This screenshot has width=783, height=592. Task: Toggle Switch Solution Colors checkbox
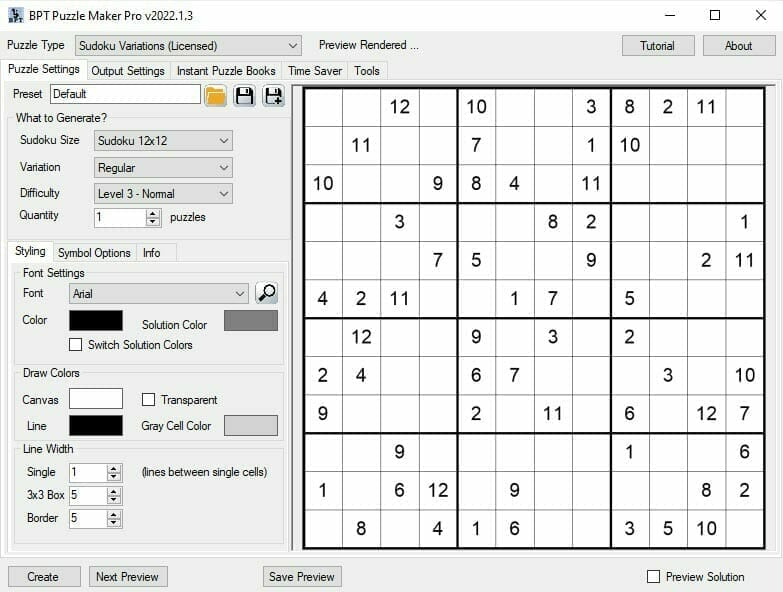pos(75,345)
